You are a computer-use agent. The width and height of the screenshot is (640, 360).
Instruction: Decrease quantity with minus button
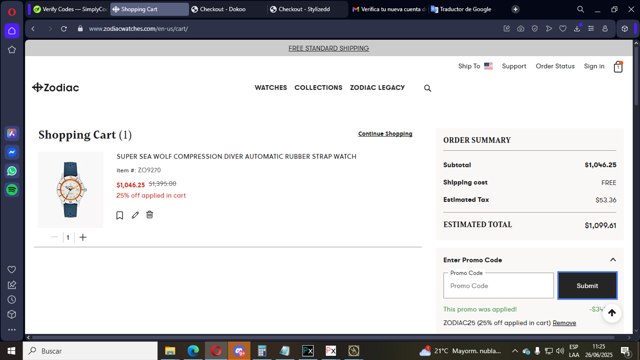click(x=54, y=237)
